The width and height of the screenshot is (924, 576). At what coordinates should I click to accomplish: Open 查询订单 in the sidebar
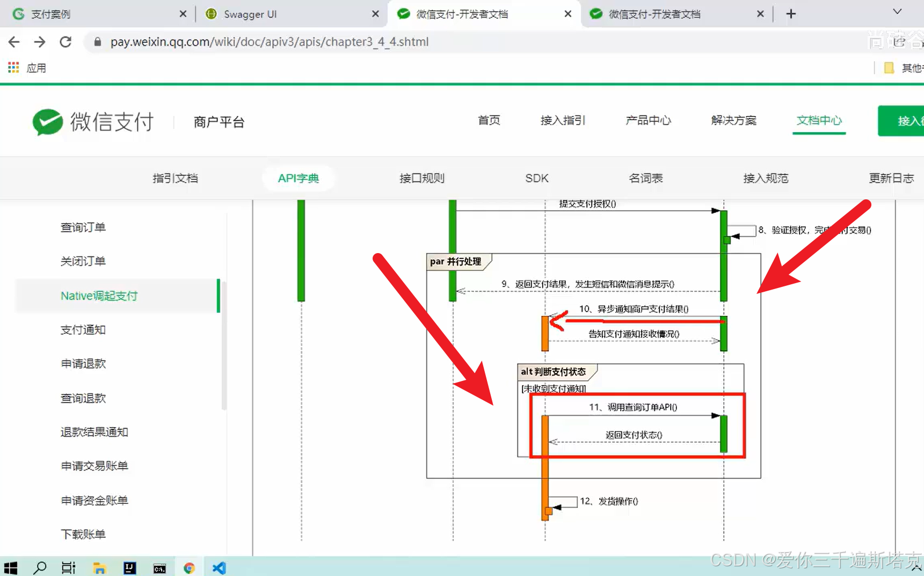(83, 227)
